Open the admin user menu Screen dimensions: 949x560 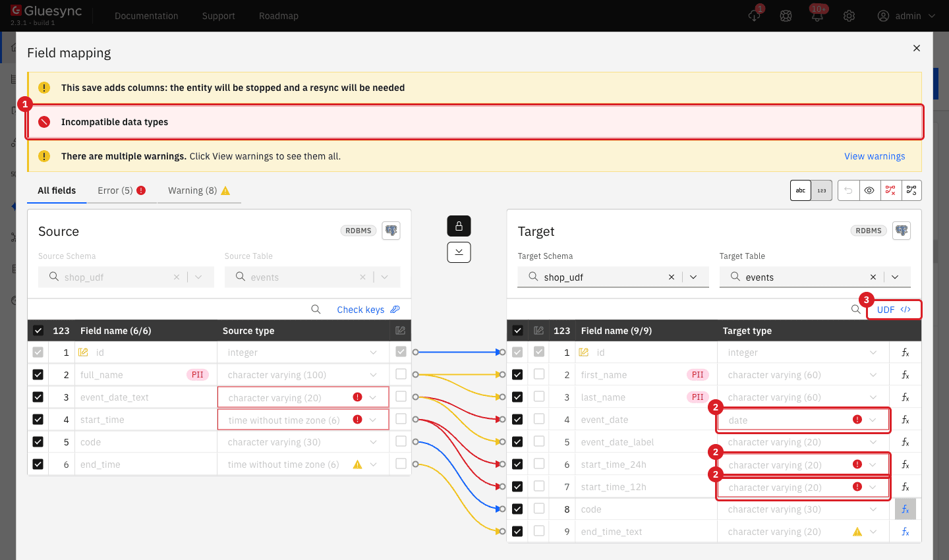[906, 16]
